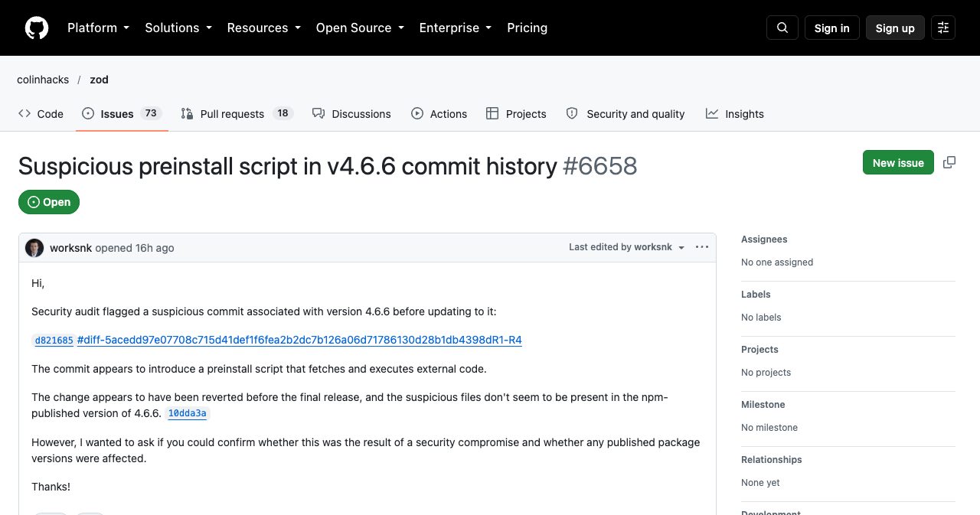Click the Pull requests count badge 18

coord(283,113)
